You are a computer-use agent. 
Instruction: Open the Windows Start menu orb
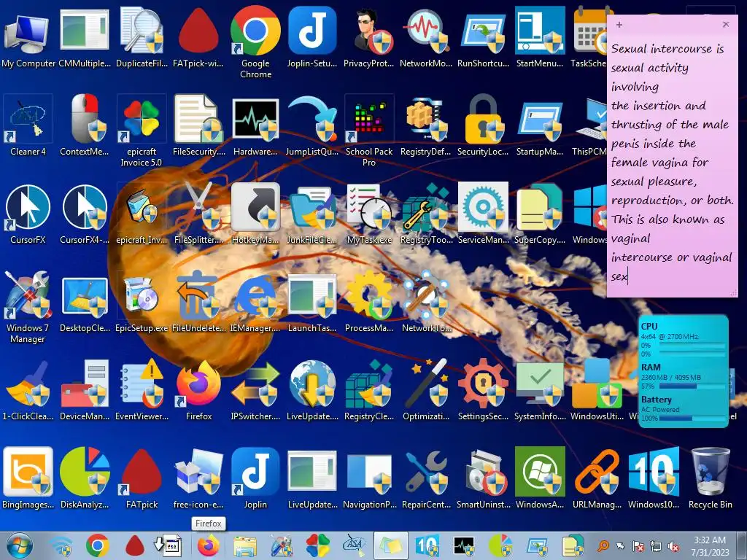(20, 545)
